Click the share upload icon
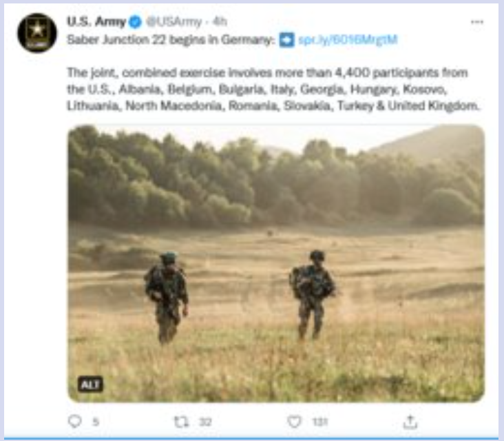Screen dimensions: 504x441 [410, 422]
